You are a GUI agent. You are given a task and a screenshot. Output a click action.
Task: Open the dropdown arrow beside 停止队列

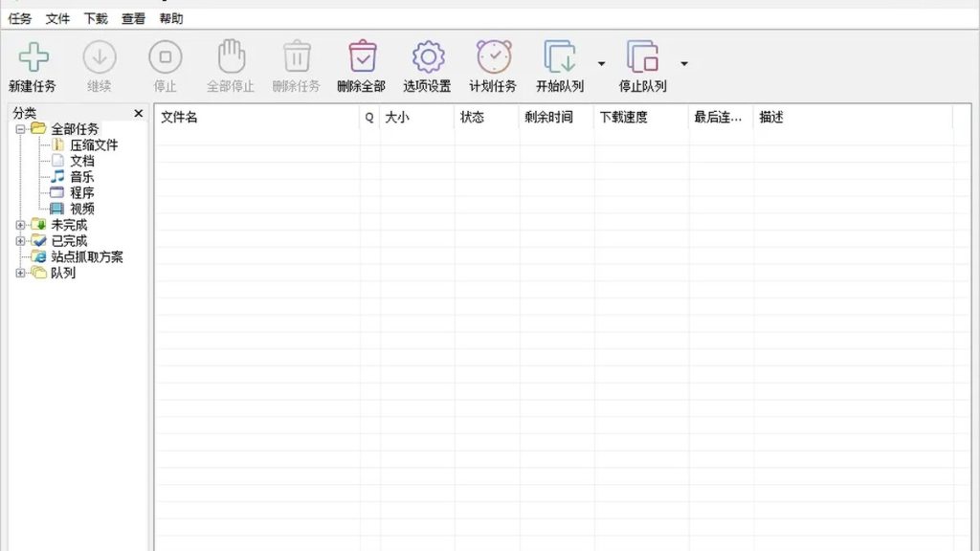click(684, 64)
